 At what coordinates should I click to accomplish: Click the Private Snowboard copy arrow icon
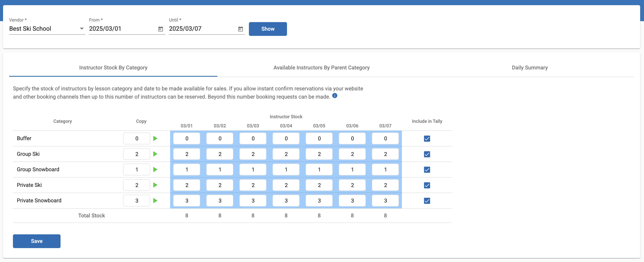coord(155,201)
